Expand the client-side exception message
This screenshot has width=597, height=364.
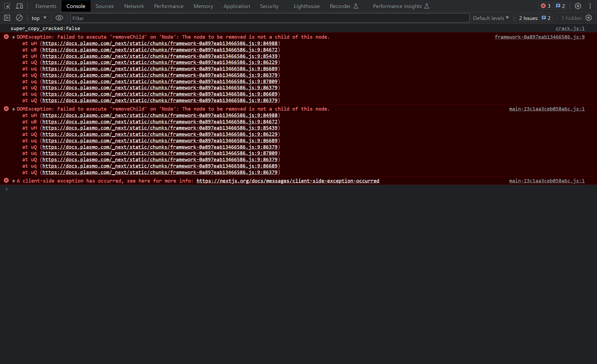pos(13,181)
